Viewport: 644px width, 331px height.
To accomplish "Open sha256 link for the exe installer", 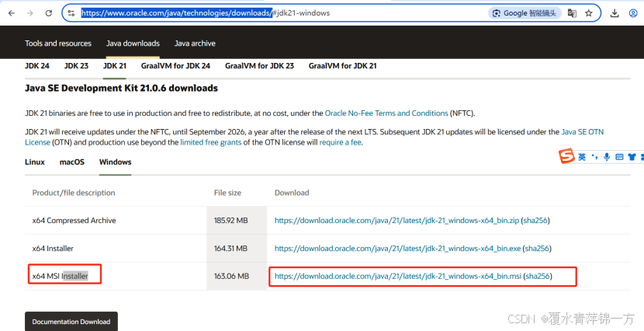I will pos(537,249).
